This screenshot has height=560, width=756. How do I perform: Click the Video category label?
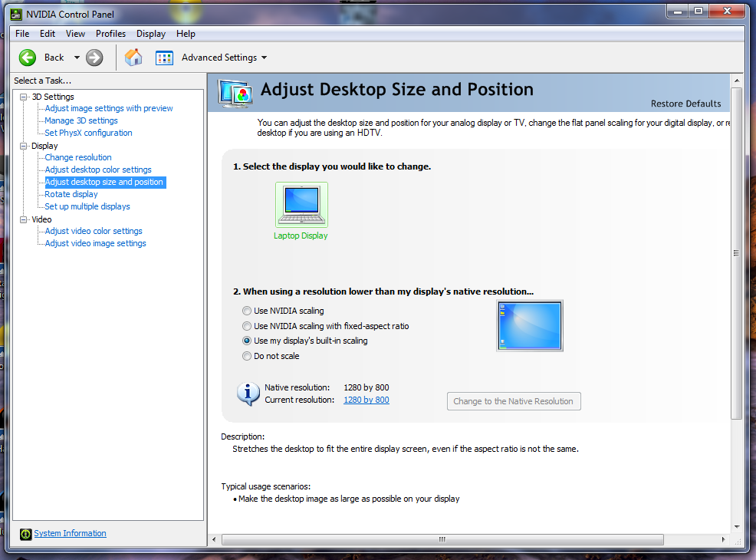(x=41, y=219)
